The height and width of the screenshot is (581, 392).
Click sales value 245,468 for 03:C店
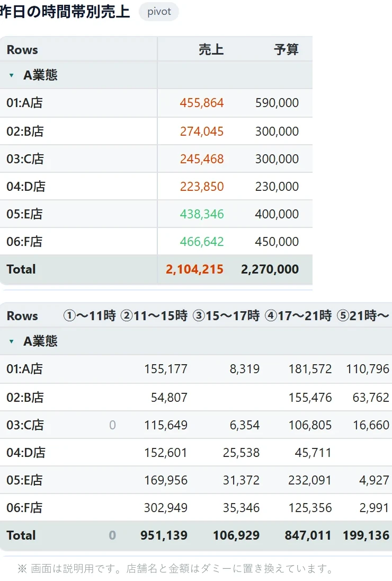202,159
